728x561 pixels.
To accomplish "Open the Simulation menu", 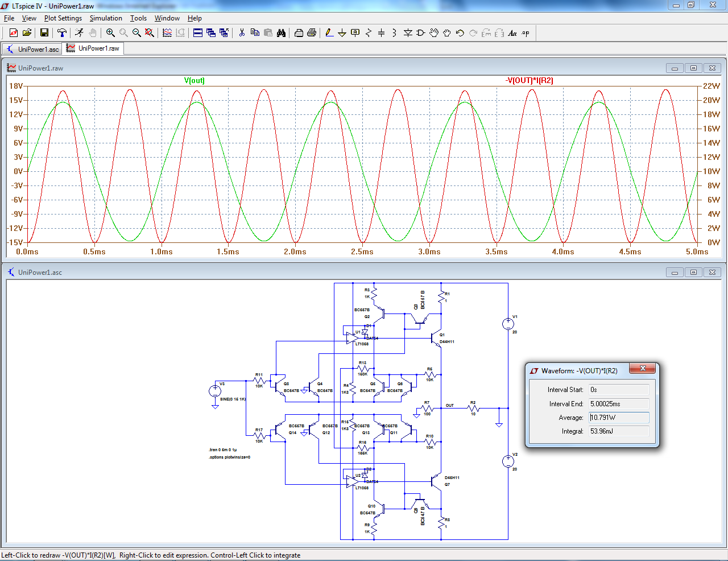I will tap(106, 18).
